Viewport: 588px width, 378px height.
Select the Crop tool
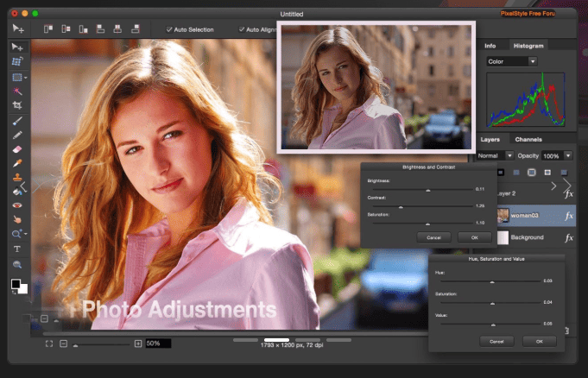(17, 105)
